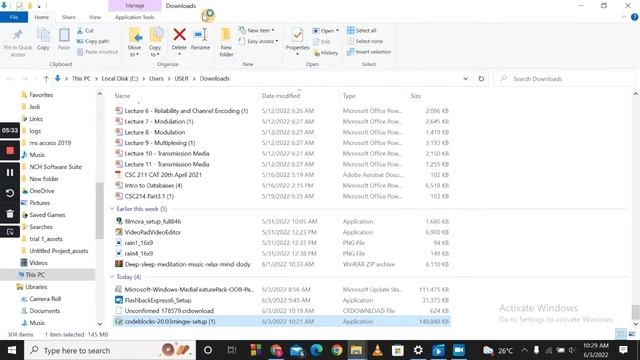640x360 pixels.
Task: Click the Copy path command
Action: [93, 41]
